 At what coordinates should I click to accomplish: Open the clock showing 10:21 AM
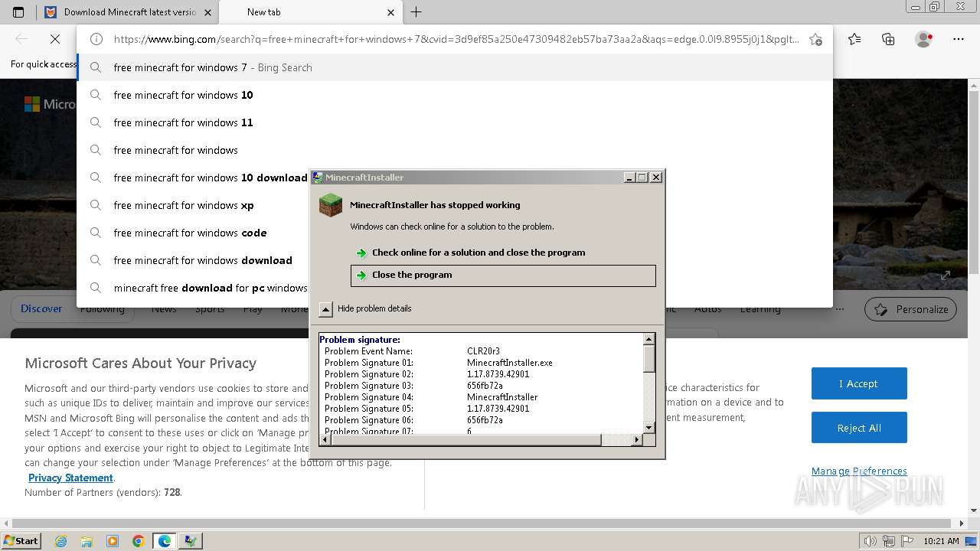(x=941, y=541)
